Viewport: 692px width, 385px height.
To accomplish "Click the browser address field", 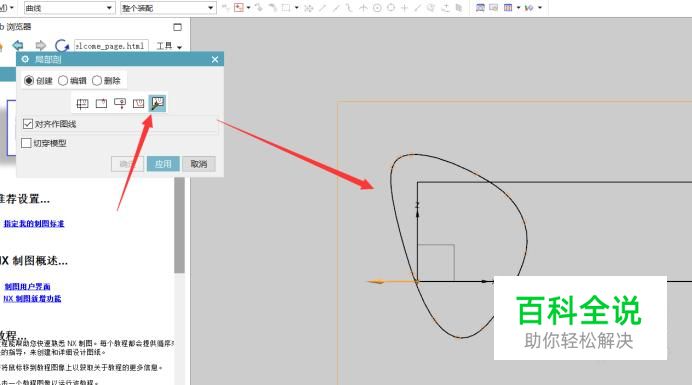I will pos(111,45).
